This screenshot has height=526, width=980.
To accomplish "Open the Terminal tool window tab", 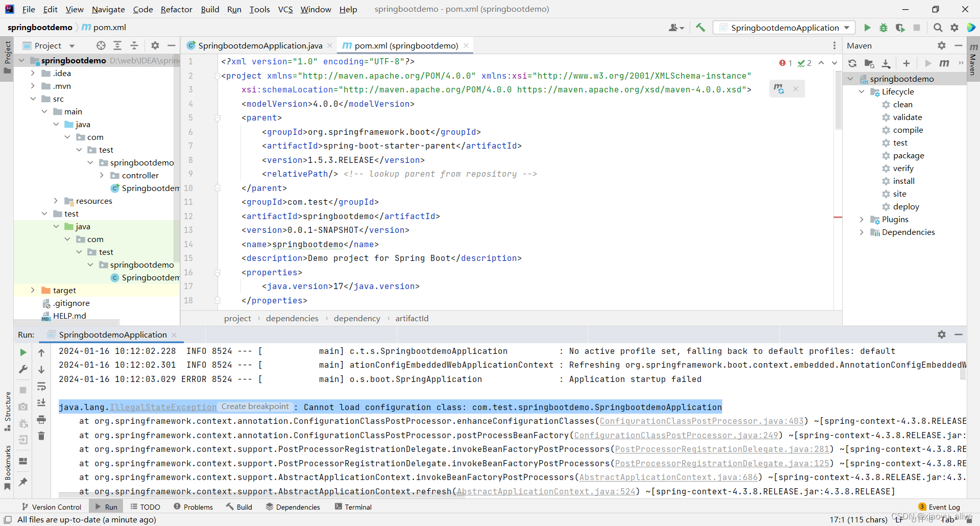I will (353, 507).
